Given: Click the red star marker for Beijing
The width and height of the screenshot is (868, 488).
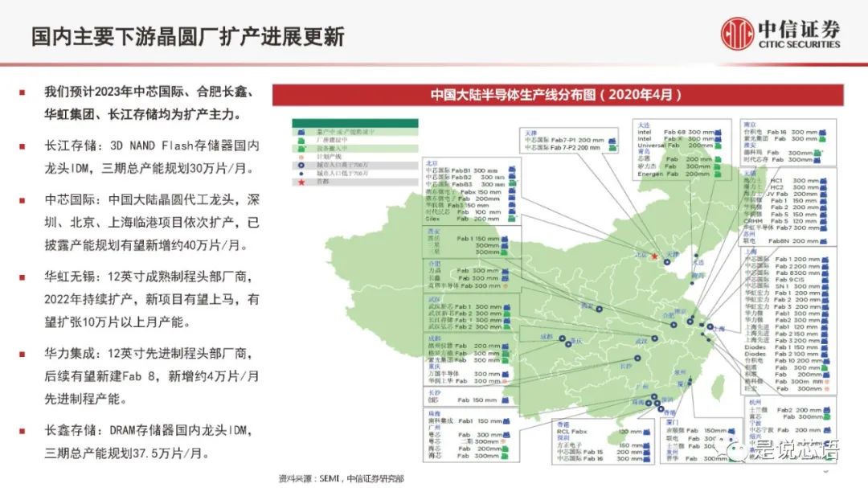Looking at the screenshot, I should click(x=654, y=256).
